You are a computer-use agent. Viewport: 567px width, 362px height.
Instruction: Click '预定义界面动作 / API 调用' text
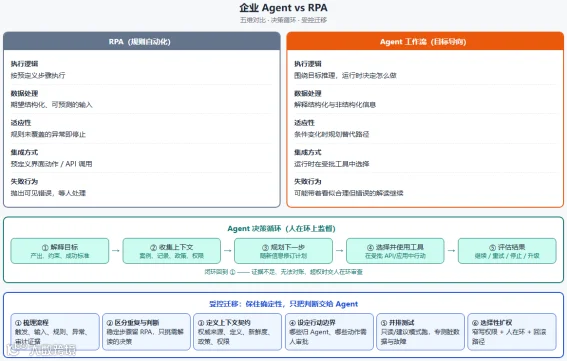click(x=51, y=164)
